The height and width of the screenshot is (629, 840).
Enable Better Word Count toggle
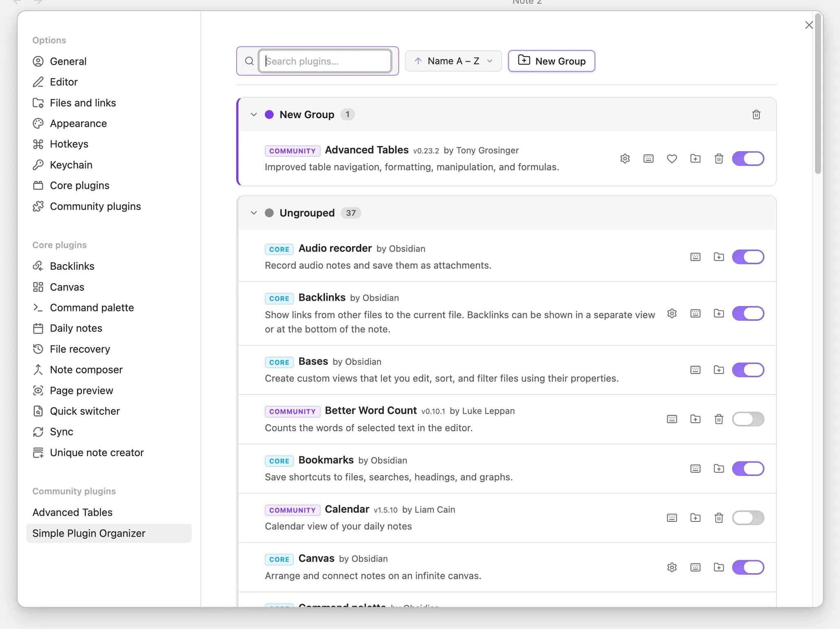[x=748, y=419]
